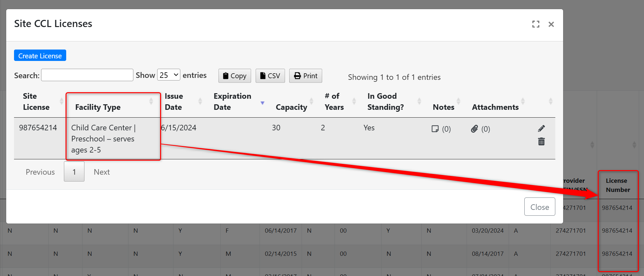Viewport: 644px width, 276px height.
Task: Click 06/14/2017 date in background table
Action: click(280, 231)
